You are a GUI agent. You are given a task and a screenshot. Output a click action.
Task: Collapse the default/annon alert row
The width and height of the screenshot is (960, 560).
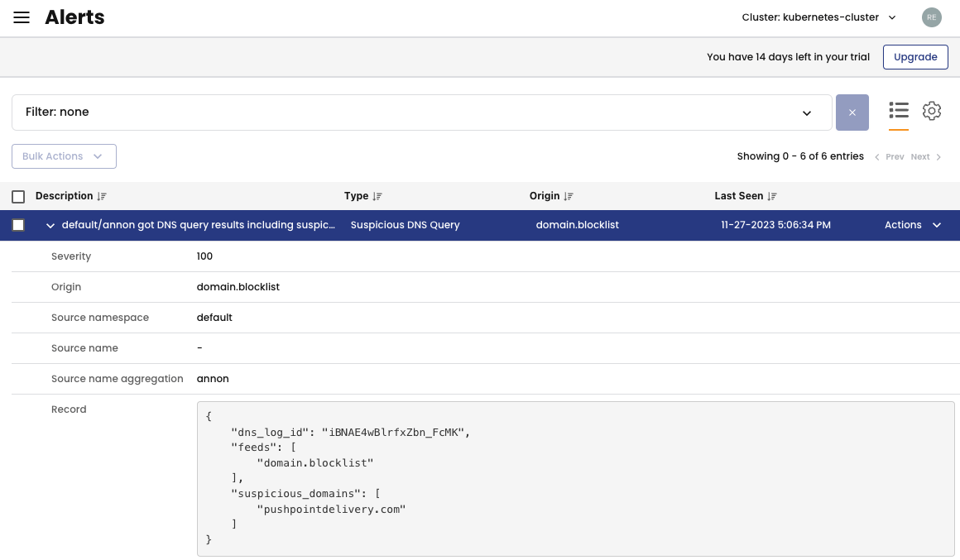(50, 226)
